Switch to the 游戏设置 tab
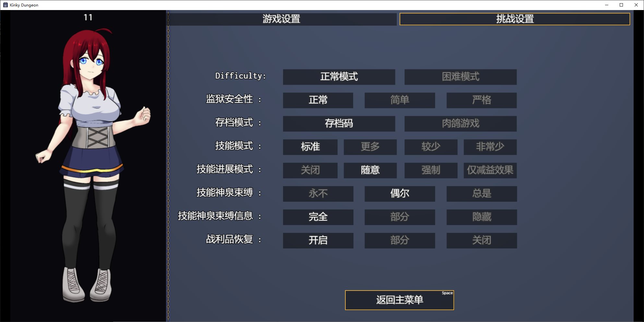Screen dimensions: 644x322 (281, 19)
